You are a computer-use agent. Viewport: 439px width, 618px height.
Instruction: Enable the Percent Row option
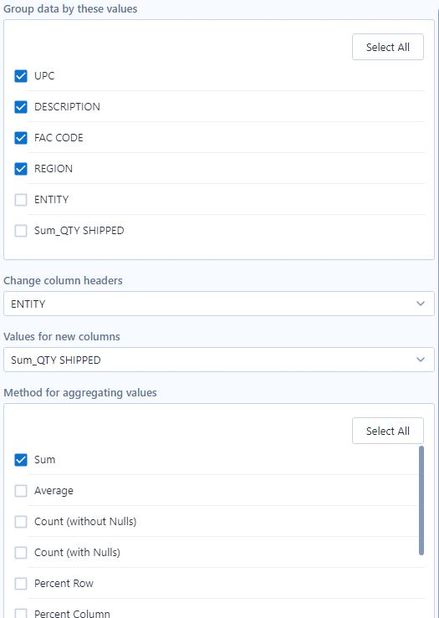click(x=21, y=584)
